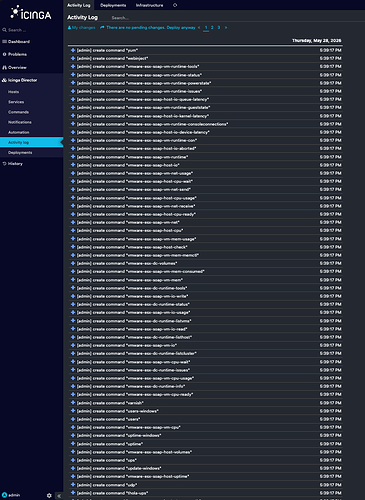
Task: Open the settings gear icon
Action: 49,496
